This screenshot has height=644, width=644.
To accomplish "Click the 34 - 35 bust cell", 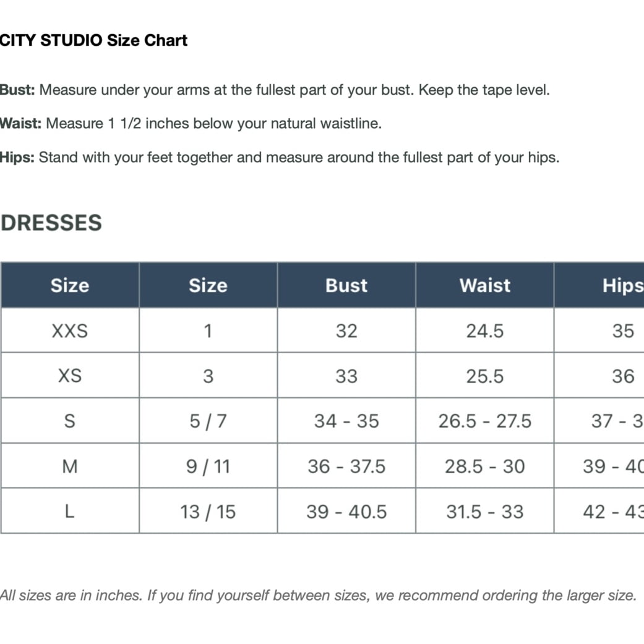I will (x=346, y=421).
